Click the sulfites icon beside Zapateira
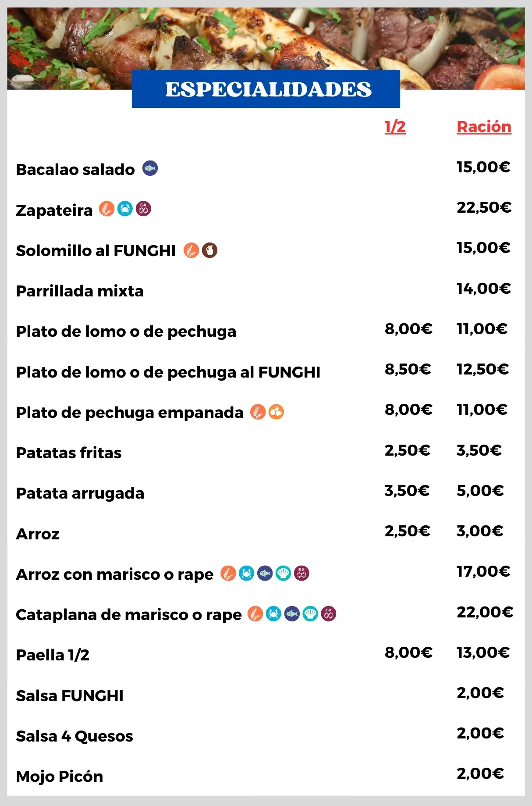532x806 pixels. [x=143, y=209]
